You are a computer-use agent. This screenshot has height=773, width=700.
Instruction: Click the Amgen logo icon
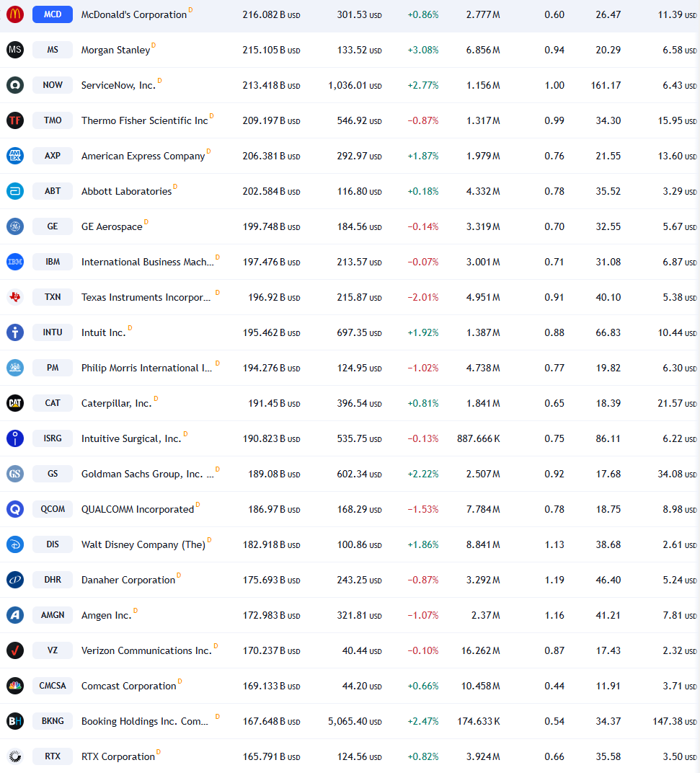(15, 615)
